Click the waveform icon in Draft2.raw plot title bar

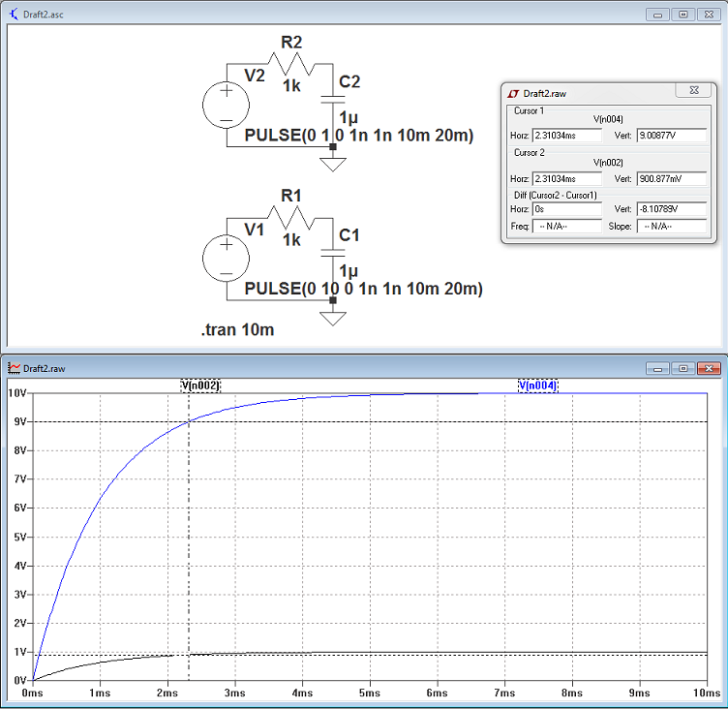point(14,368)
